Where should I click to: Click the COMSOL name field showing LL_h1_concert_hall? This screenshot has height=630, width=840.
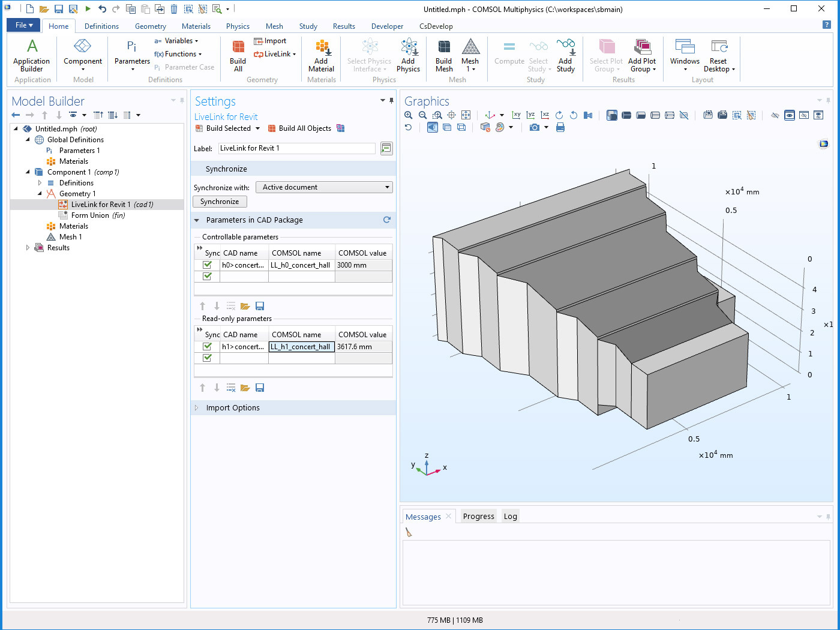[x=301, y=346]
